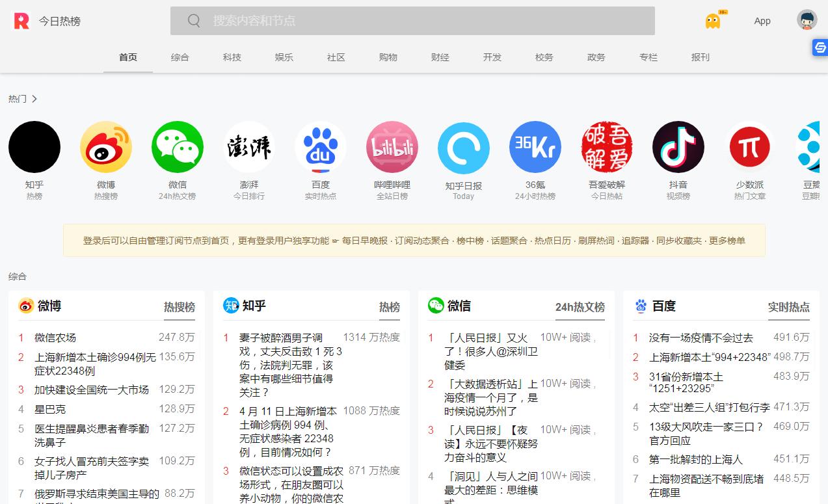
Task: Click the red R site logo
Action: click(x=21, y=21)
